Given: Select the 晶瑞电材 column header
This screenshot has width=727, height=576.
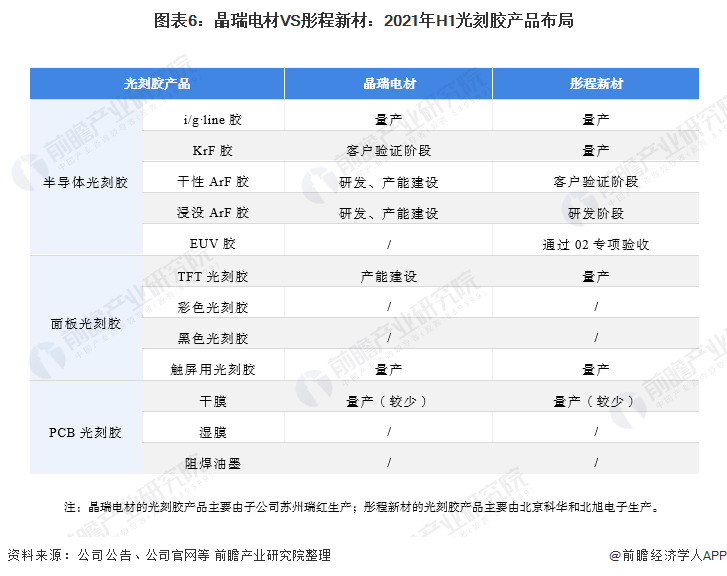Looking at the screenshot, I should tap(389, 83).
